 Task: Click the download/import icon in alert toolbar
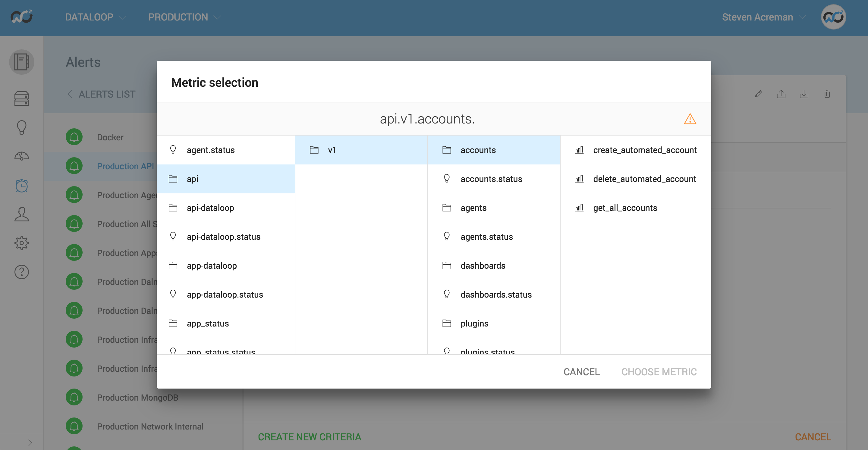[x=804, y=94]
